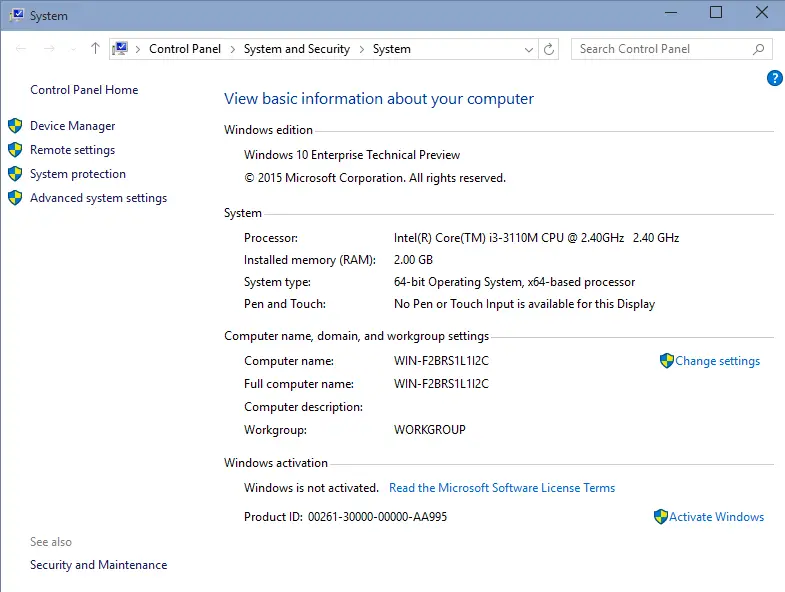Click the Forward navigation arrow

(49, 49)
